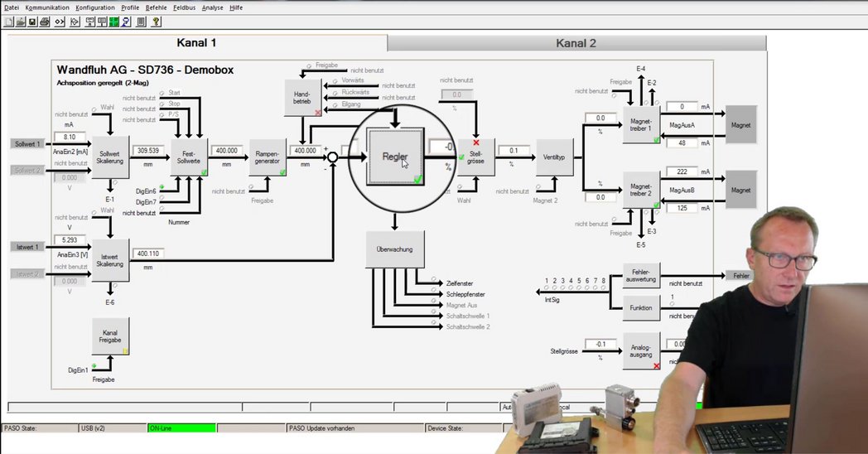The width and height of the screenshot is (868, 454).
Task: Open the Kommunikation menu
Action: (47, 7)
